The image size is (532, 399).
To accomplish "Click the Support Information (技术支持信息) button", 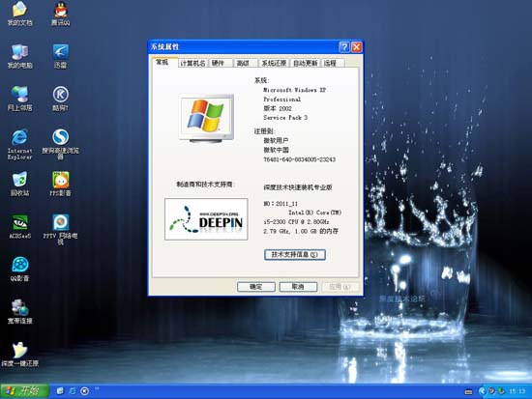I will [295, 255].
